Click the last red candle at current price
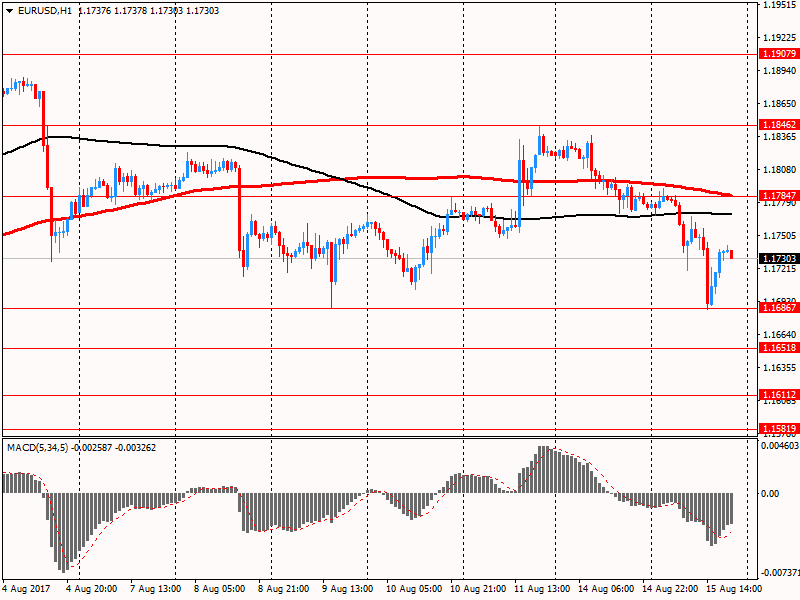This screenshot has width=800, height=600. tap(732, 254)
